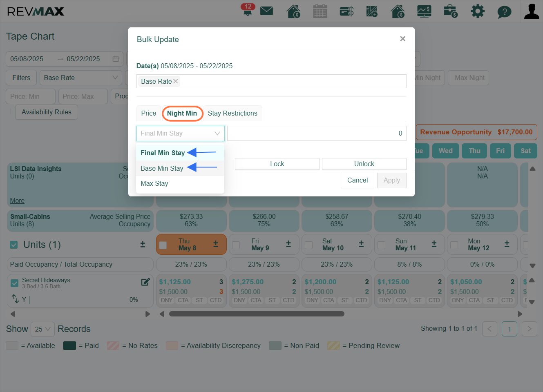The width and height of the screenshot is (543, 392).
Task: Check the Sun May 11 column checkbox
Action: point(382,245)
